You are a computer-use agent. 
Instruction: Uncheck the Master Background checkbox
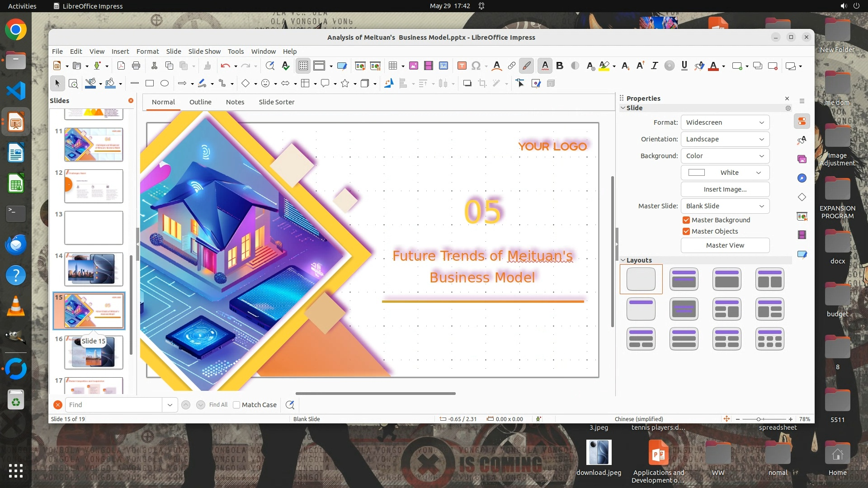tap(686, 220)
